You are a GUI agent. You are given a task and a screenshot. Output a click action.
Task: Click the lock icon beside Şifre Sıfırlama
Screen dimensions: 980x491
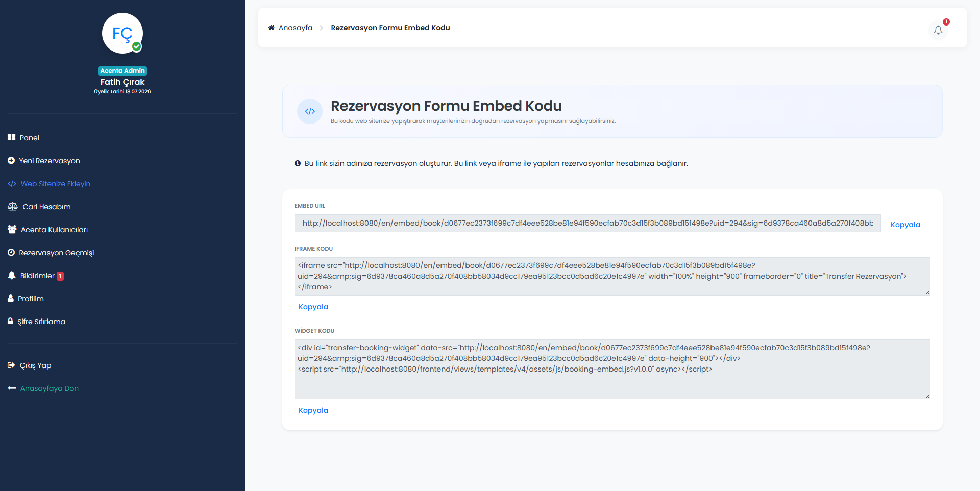click(10, 321)
